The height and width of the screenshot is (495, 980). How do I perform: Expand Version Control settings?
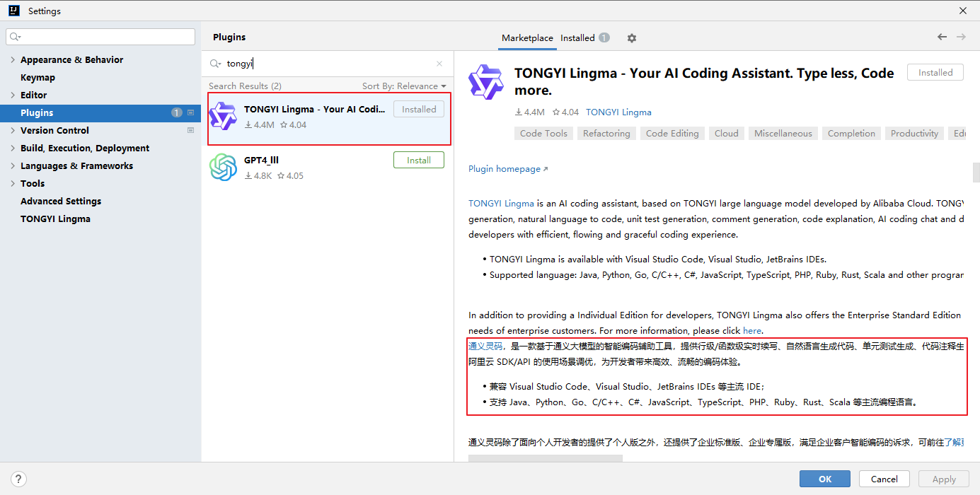13,131
